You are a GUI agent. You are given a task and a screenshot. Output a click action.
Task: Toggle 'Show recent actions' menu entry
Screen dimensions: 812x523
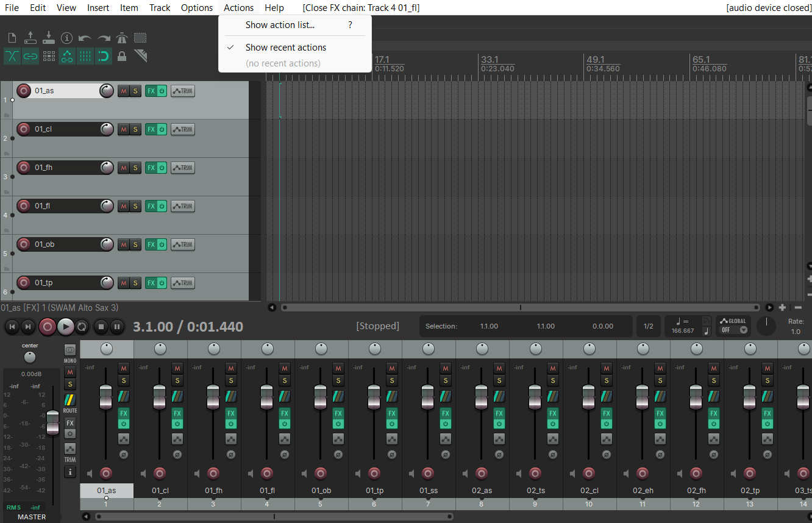295,47
